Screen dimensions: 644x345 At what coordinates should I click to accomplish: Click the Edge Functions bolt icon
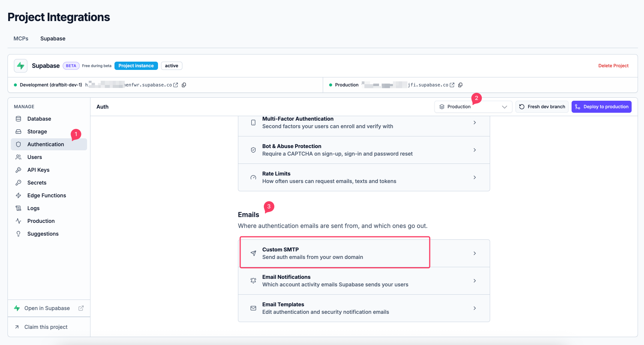point(18,195)
